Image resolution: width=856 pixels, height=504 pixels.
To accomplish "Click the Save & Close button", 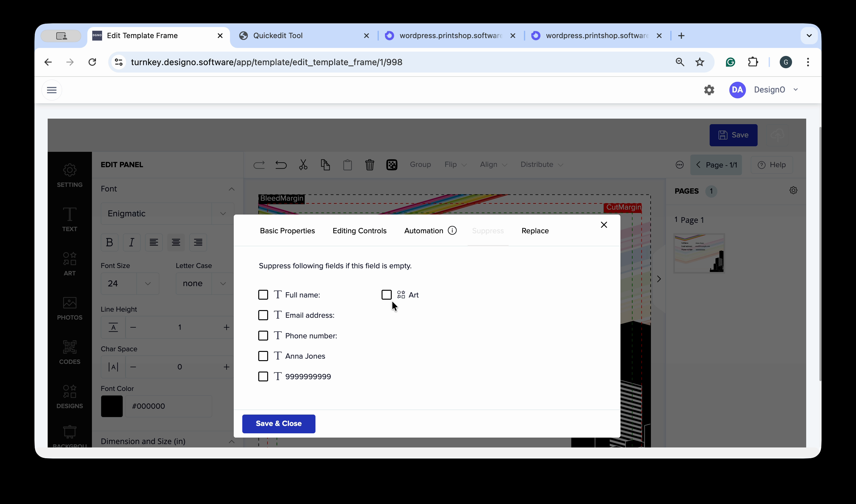I will click(279, 423).
